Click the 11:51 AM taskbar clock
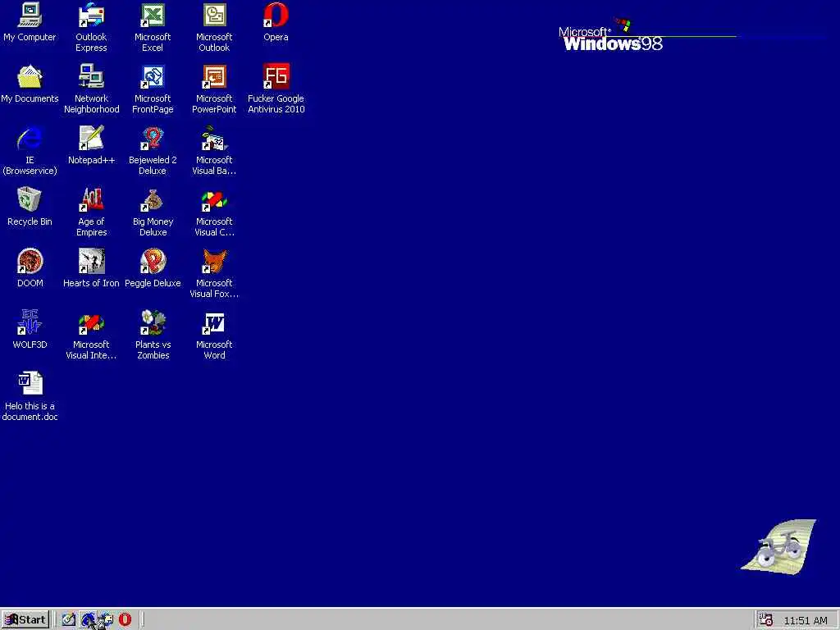Screen dimensions: 840x630 pyautogui.click(x=806, y=621)
